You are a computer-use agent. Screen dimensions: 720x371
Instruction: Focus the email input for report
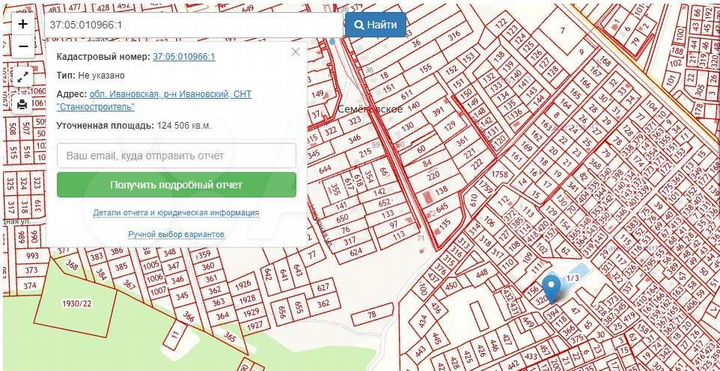point(177,156)
